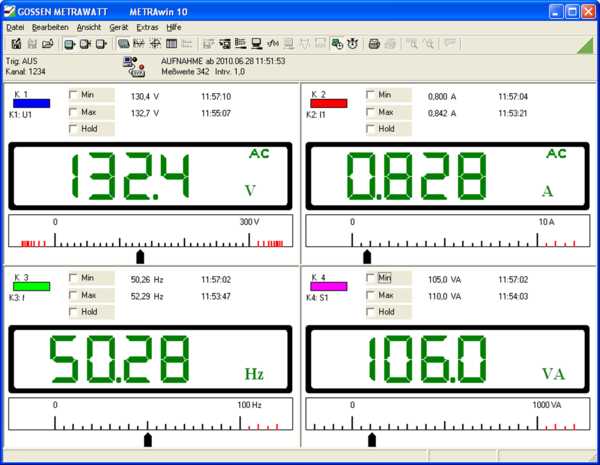Viewport: 600px width, 465px height.
Task: Click the crosshair toolbar icon
Action: point(155,44)
